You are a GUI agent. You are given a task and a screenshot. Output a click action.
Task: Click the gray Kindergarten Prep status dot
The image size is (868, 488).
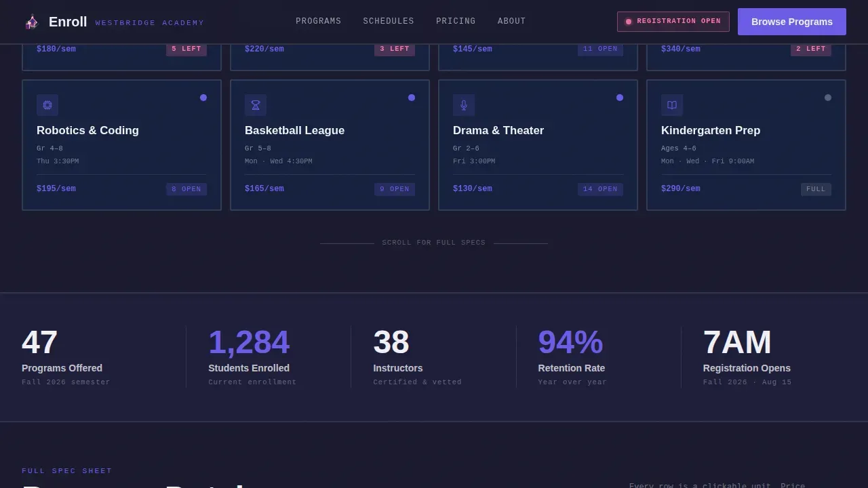point(828,98)
